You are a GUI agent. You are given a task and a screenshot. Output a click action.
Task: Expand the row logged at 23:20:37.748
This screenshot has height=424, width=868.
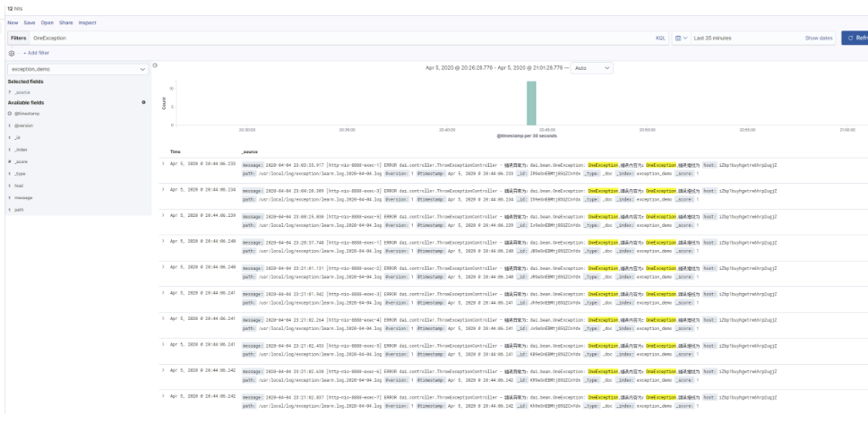coord(163,241)
